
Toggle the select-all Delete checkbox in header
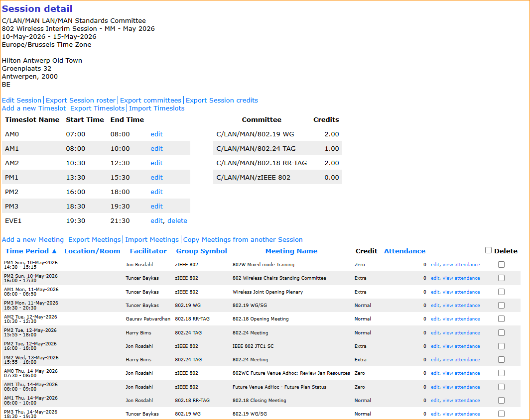point(488,250)
